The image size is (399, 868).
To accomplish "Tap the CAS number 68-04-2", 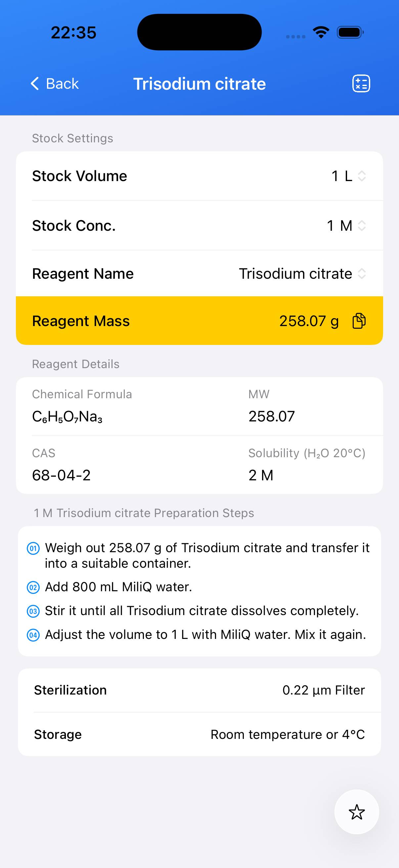I will (x=61, y=475).
